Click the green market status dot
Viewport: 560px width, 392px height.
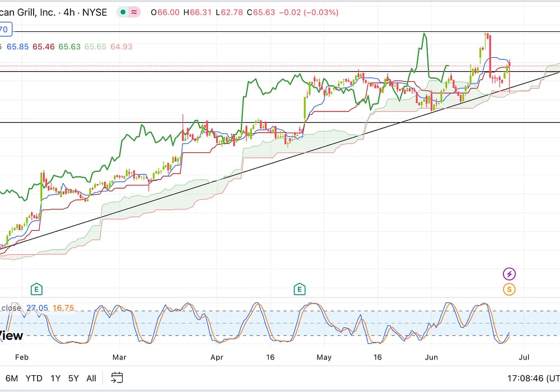coord(123,12)
